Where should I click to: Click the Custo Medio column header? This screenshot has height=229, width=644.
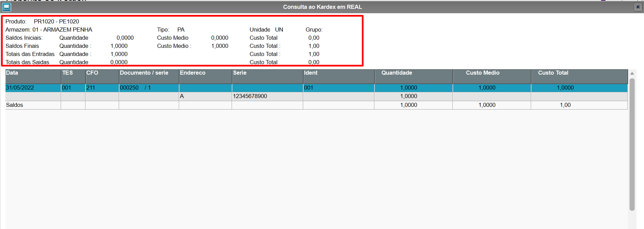(x=492, y=76)
